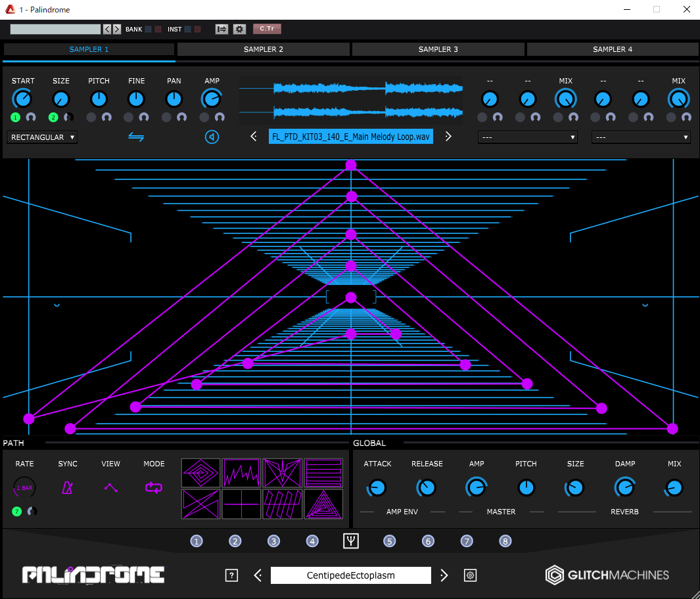Toggle the START modulation source 1 indicator
Image resolution: width=700 pixels, height=599 pixels.
point(15,118)
